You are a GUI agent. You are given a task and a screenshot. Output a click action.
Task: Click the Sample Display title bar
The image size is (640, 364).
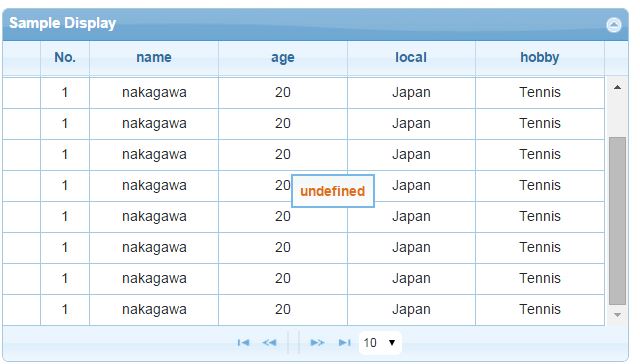(x=315, y=24)
